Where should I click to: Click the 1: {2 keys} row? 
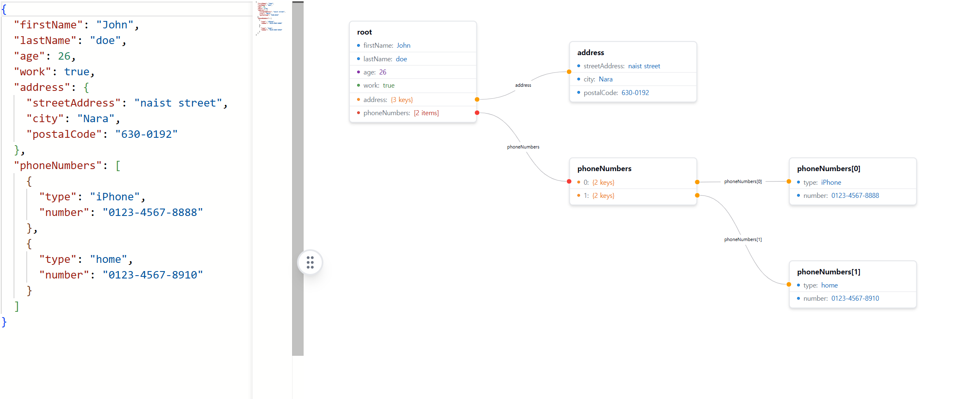(x=633, y=195)
